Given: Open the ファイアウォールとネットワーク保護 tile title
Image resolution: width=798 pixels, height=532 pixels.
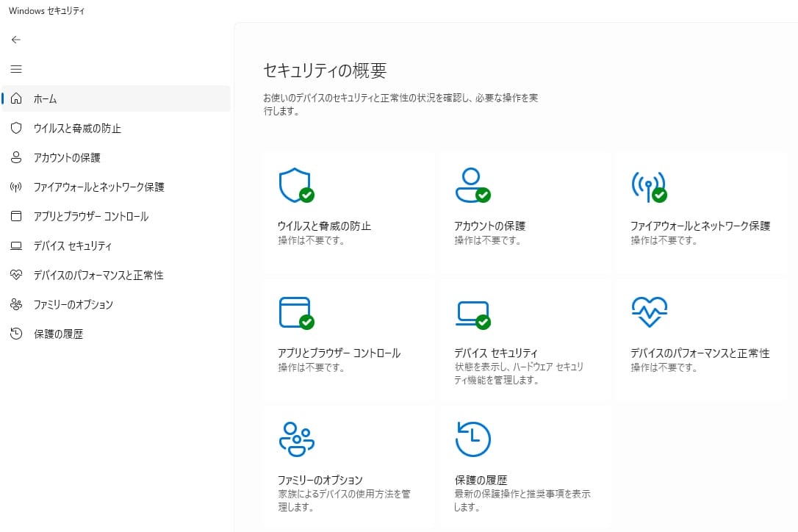Looking at the screenshot, I should tap(700, 226).
